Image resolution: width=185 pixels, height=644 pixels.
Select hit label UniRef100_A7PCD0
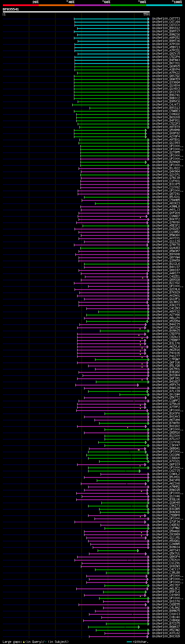[166, 44]
